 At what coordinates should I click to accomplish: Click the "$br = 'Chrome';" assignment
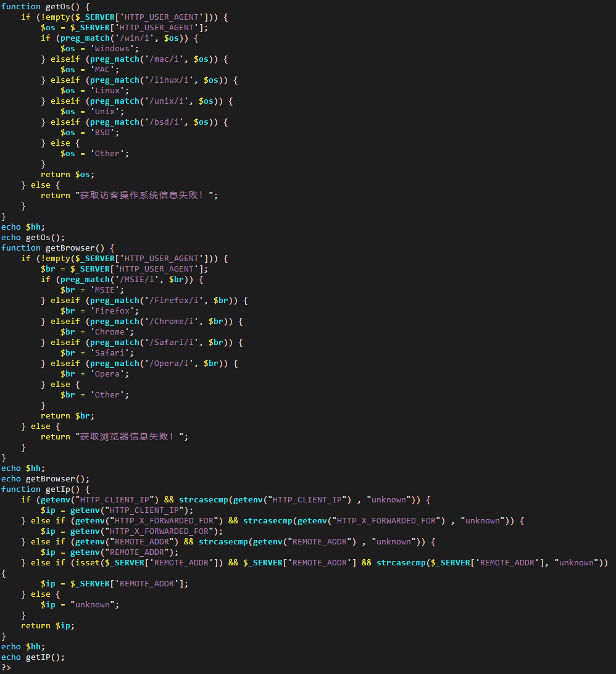click(x=97, y=332)
